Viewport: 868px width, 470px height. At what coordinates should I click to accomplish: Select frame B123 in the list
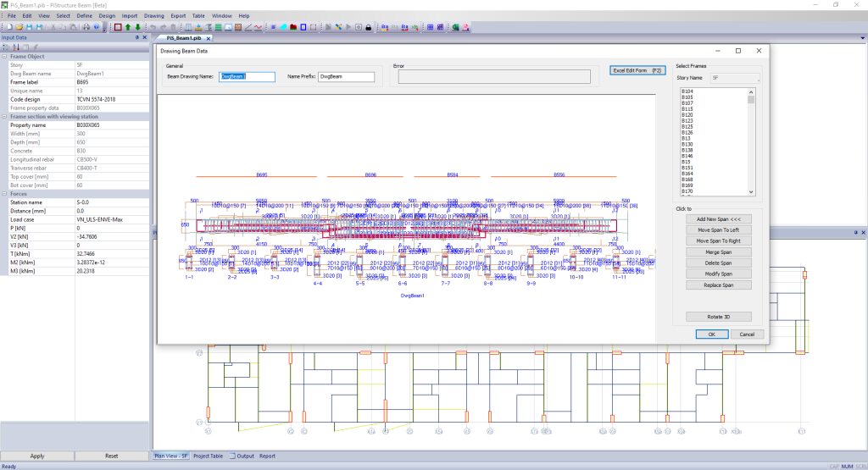(688, 120)
